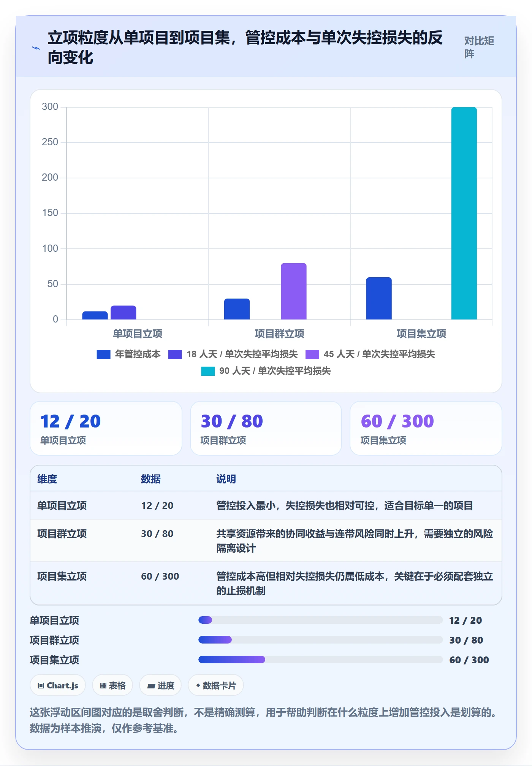
Task: Click the 数据卡片 tag chip
Action: tap(216, 686)
